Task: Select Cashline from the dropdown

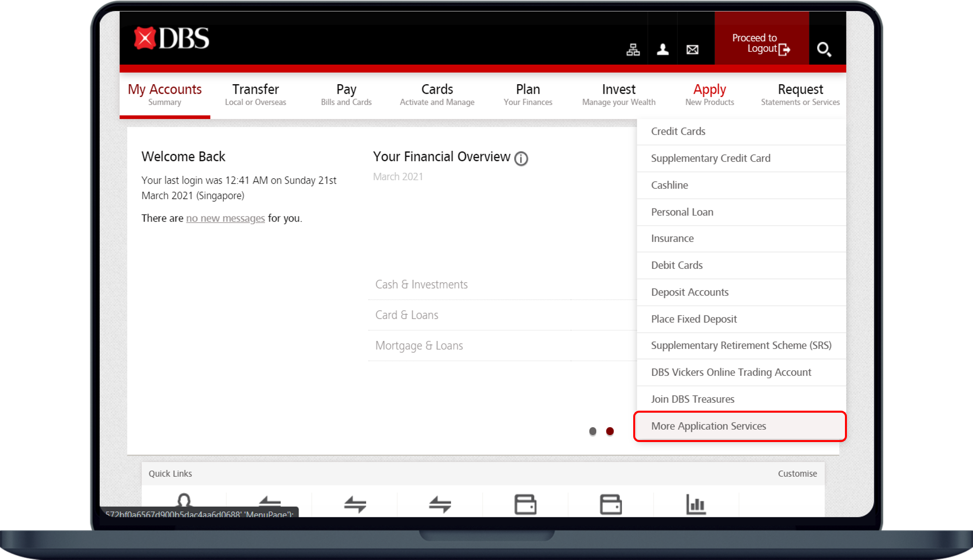Action: pos(741,185)
